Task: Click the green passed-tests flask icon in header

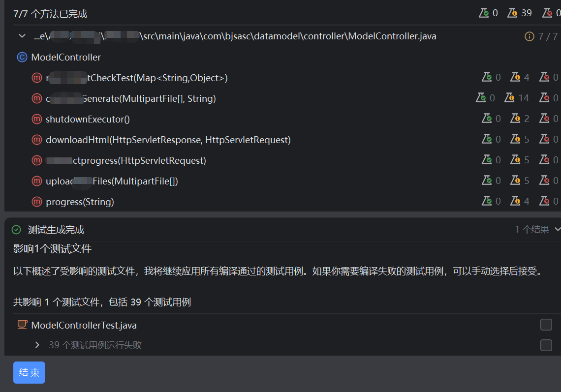Action: tap(484, 12)
